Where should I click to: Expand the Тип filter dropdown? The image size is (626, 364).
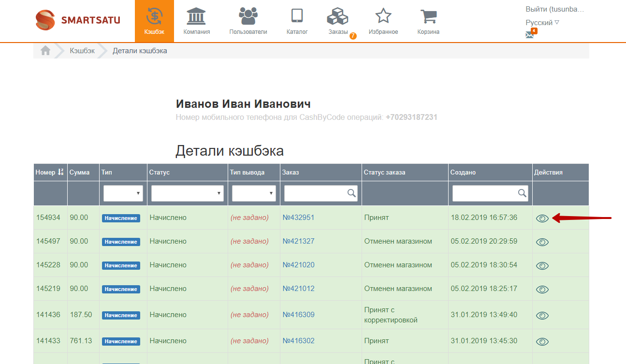(123, 193)
